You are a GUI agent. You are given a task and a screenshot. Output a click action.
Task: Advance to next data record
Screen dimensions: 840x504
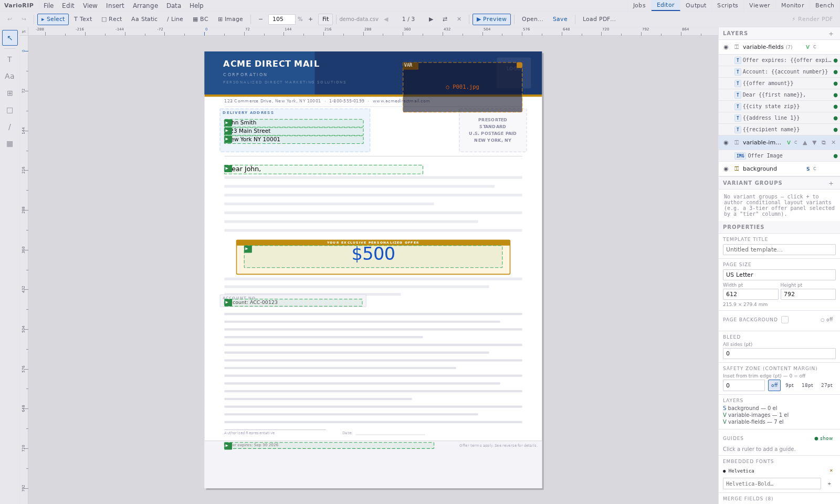(x=431, y=19)
